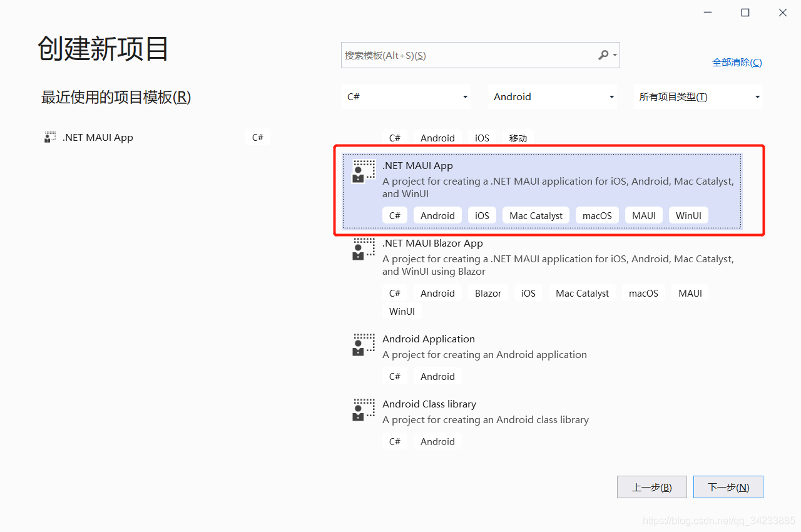The height and width of the screenshot is (532, 801).
Task: Click 上一步 Back button
Action: click(652, 487)
